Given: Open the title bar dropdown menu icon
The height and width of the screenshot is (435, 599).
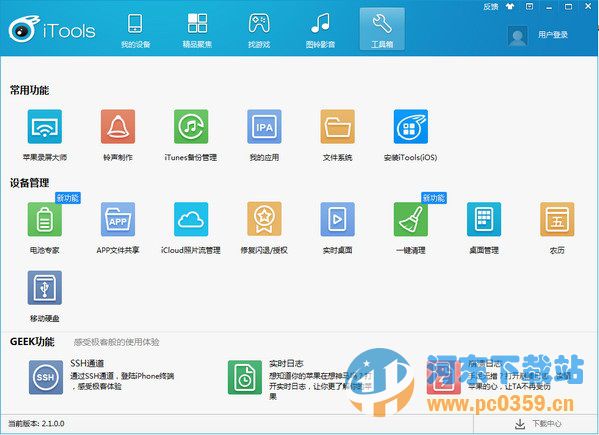Looking at the screenshot, I should point(529,6).
